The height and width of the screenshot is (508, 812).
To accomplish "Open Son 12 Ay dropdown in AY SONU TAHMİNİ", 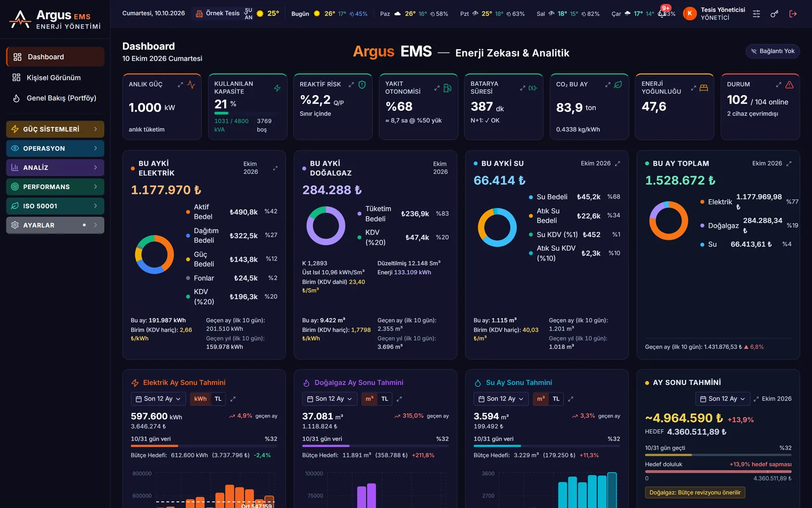I will click(723, 399).
